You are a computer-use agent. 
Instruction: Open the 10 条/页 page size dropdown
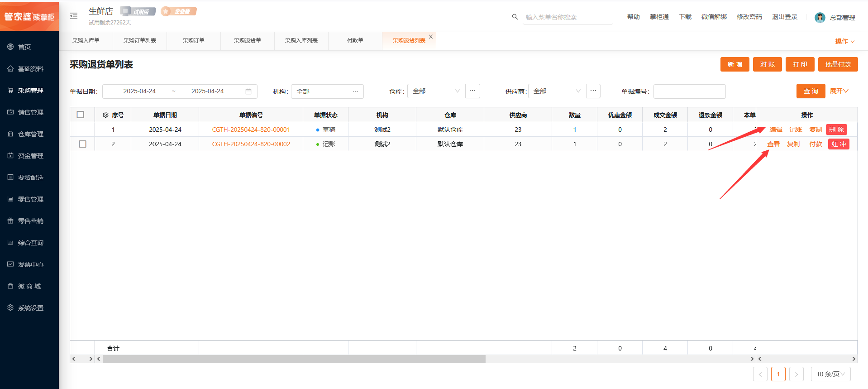[x=830, y=374]
